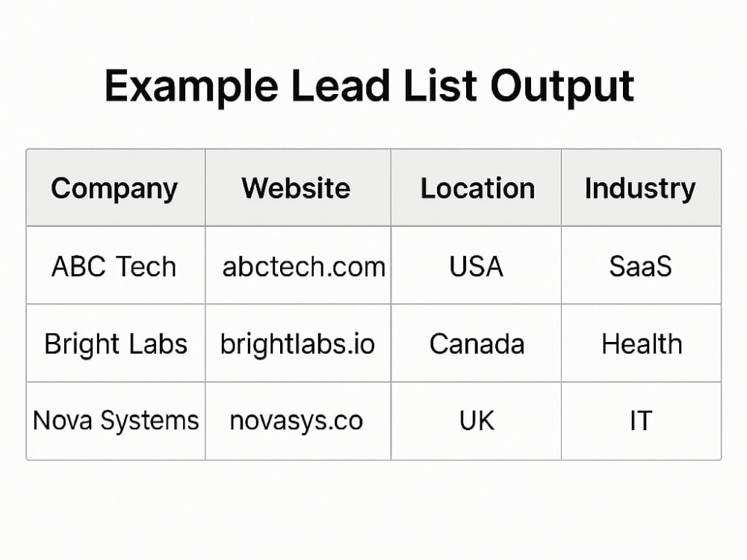Click the Company column header
The height and width of the screenshot is (560, 747).
[114, 189]
